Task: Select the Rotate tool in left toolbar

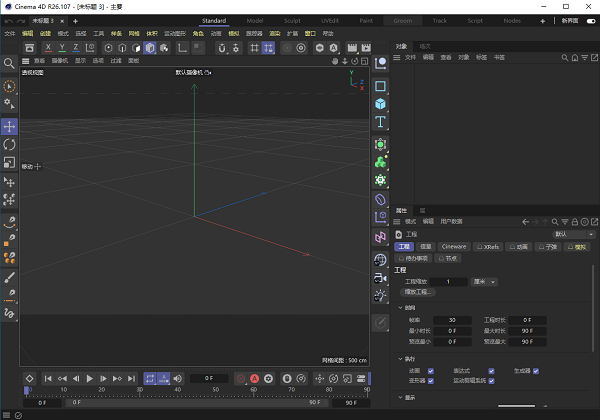Action: pyautogui.click(x=9, y=145)
